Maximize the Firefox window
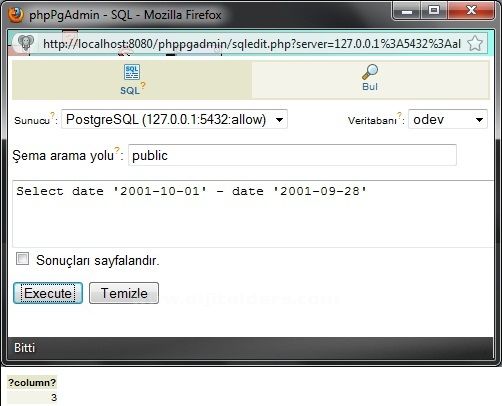The width and height of the screenshot is (502, 406). tap(434, 11)
